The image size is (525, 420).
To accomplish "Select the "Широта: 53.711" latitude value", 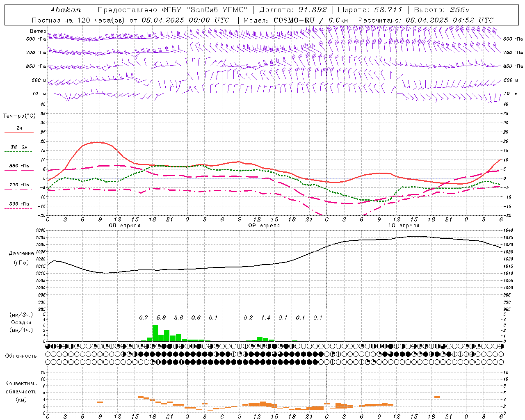I will tap(370, 10).
